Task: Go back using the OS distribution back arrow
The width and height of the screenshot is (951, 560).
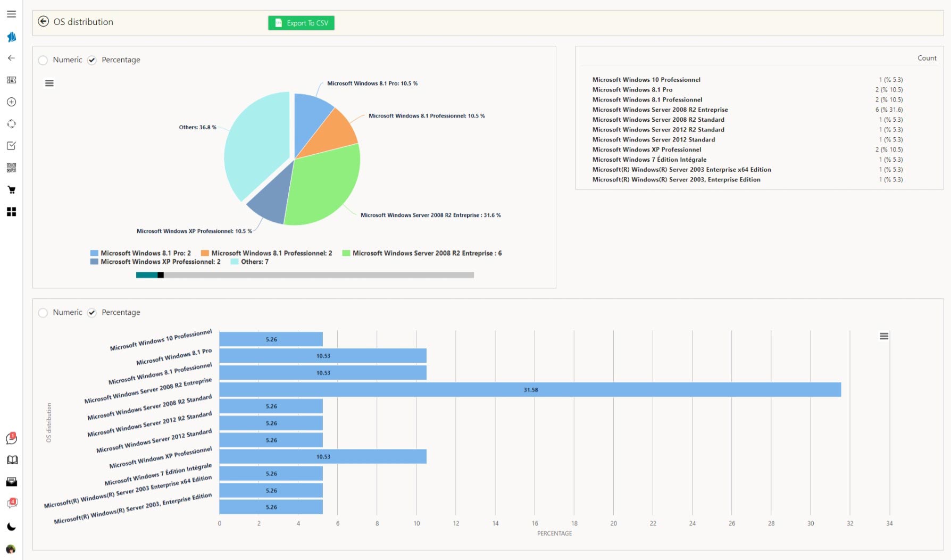Action: click(43, 22)
